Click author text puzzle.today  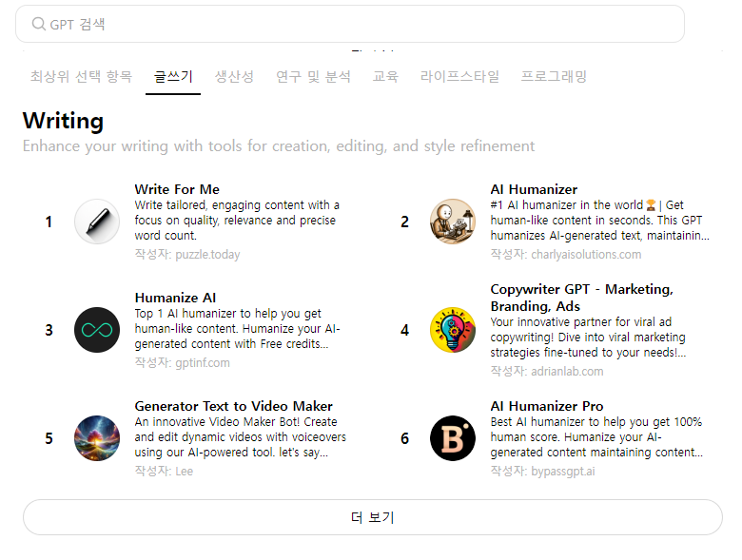pyautogui.click(x=207, y=255)
